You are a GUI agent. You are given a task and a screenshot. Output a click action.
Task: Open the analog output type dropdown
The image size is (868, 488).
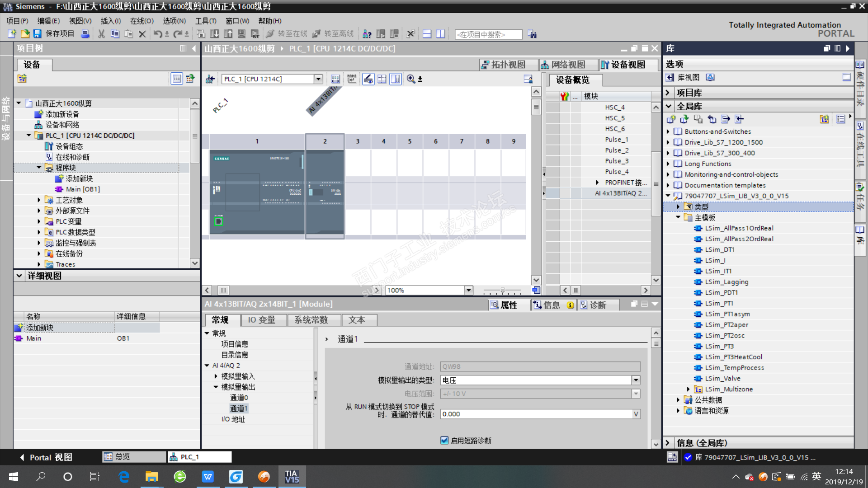636,380
